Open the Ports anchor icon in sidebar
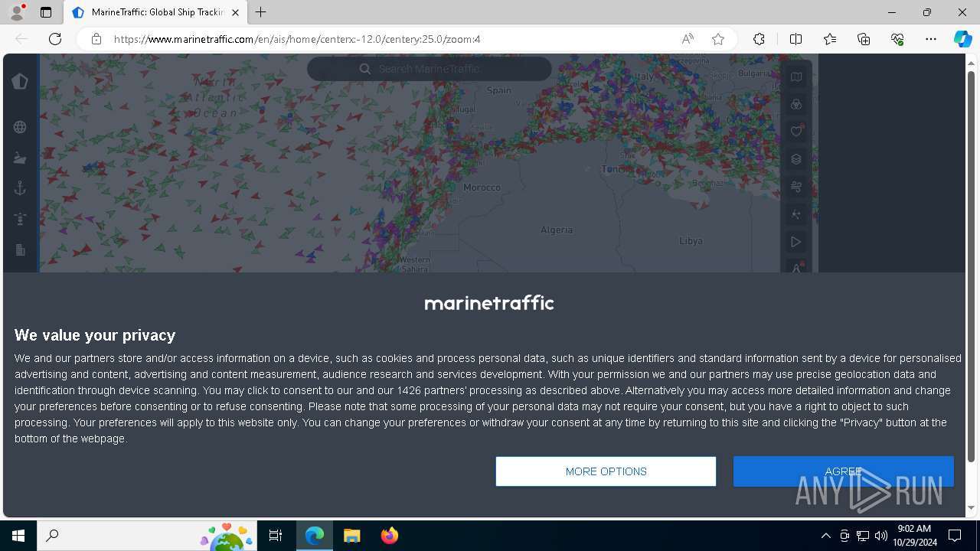Screen dimensions: 980x551 click(x=20, y=188)
